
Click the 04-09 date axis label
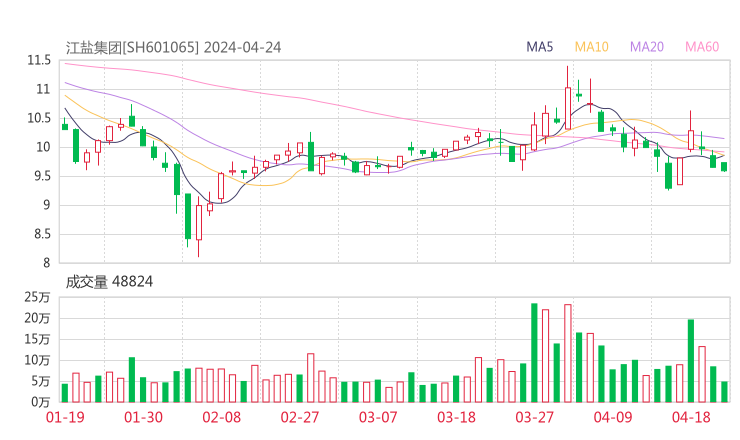pyautogui.click(x=613, y=417)
